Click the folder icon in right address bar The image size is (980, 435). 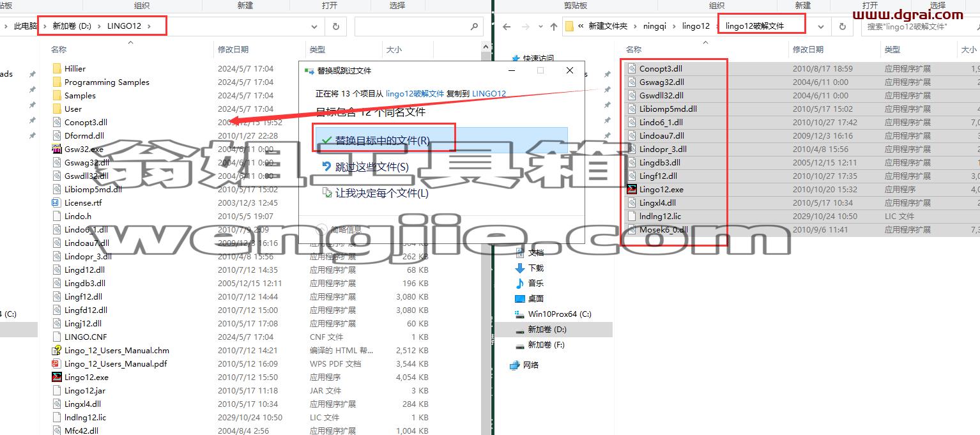click(x=569, y=26)
